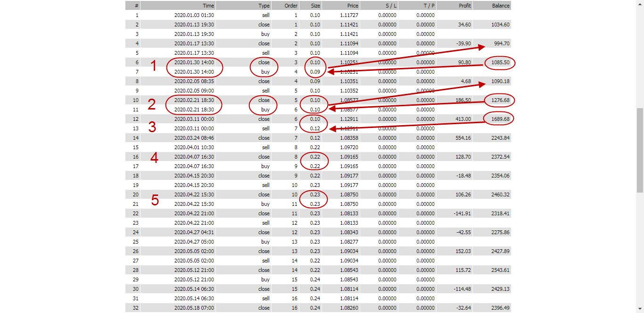Grab the vertical scrollbar thumb
The width and height of the screenshot is (644, 313).
coord(640,150)
